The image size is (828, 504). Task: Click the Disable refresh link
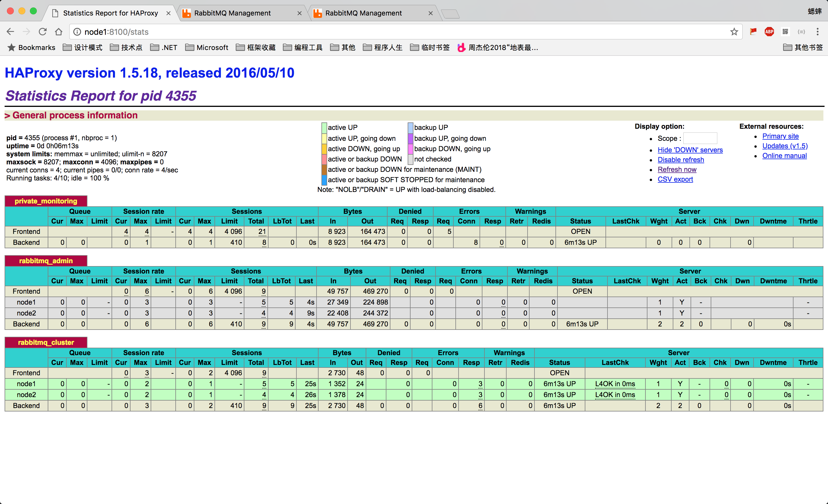coord(681,159)
